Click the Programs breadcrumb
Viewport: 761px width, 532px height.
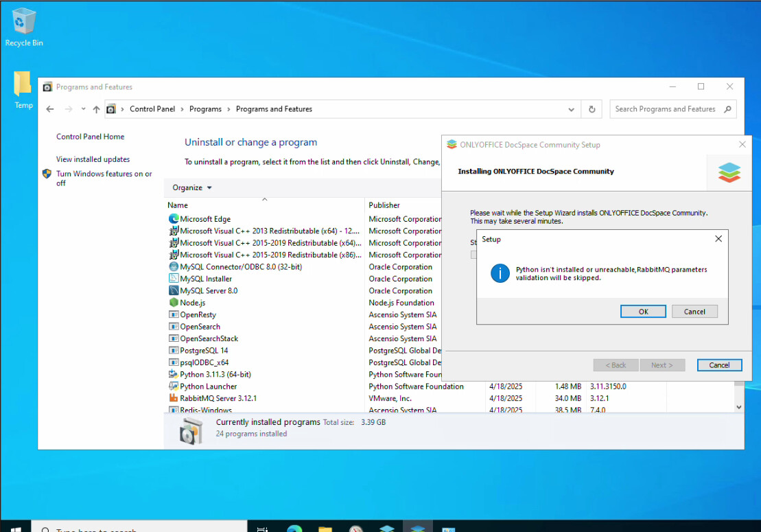click(x=205, y=109)
